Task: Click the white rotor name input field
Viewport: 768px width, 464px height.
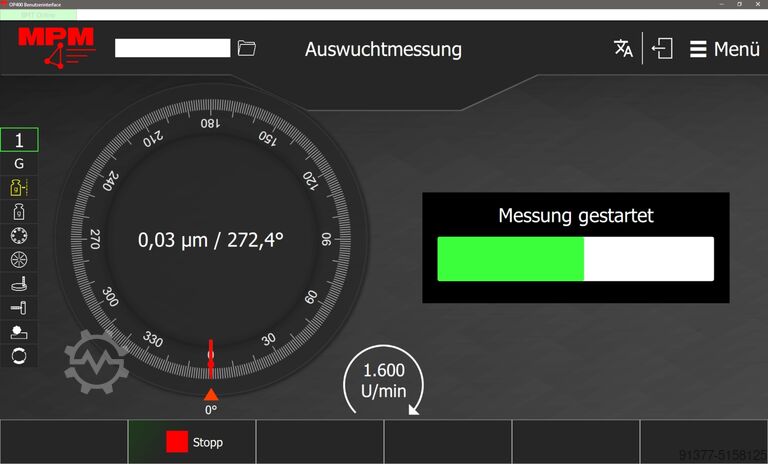Action: pos(173,48)
